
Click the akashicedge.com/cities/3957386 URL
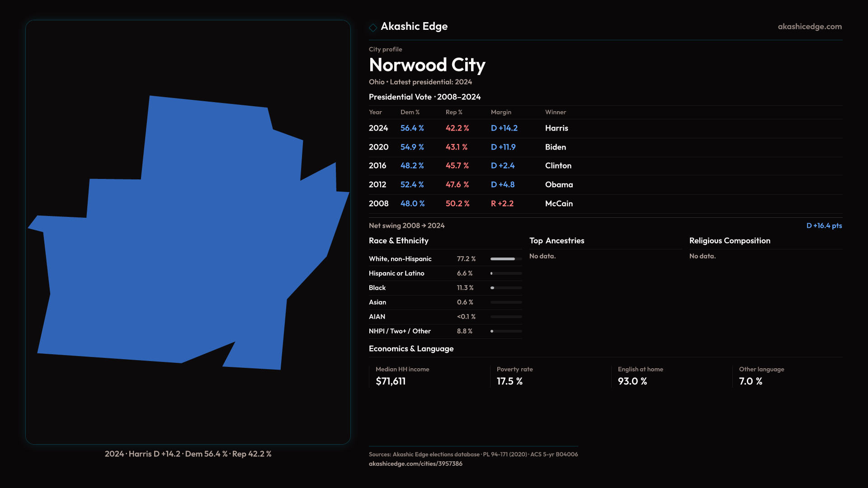[415, 464]
